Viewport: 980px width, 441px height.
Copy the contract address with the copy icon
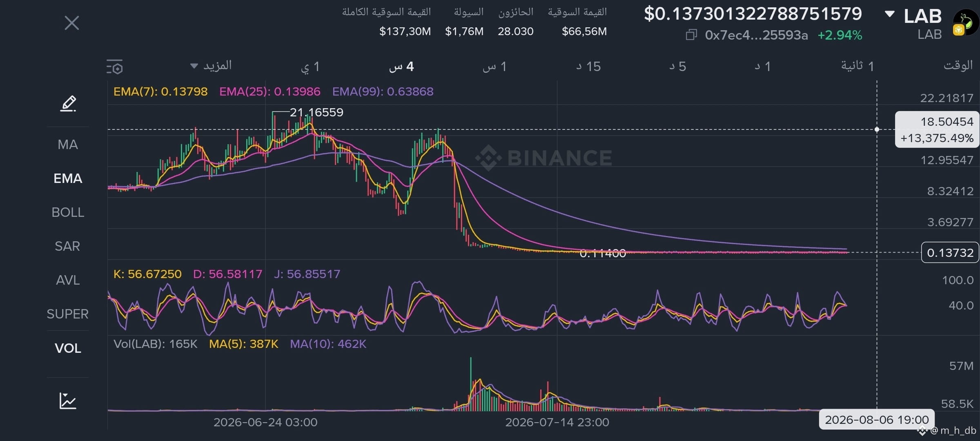point(691,35)
